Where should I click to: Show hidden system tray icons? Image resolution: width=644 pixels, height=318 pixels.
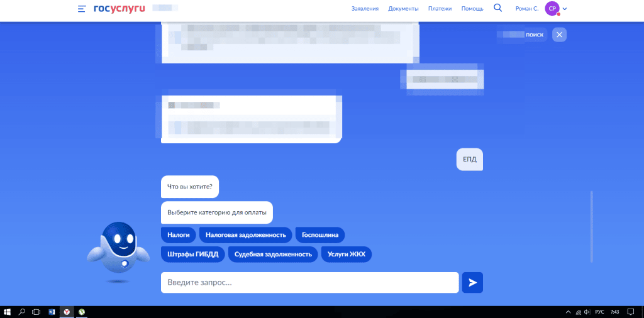(570, 312)
